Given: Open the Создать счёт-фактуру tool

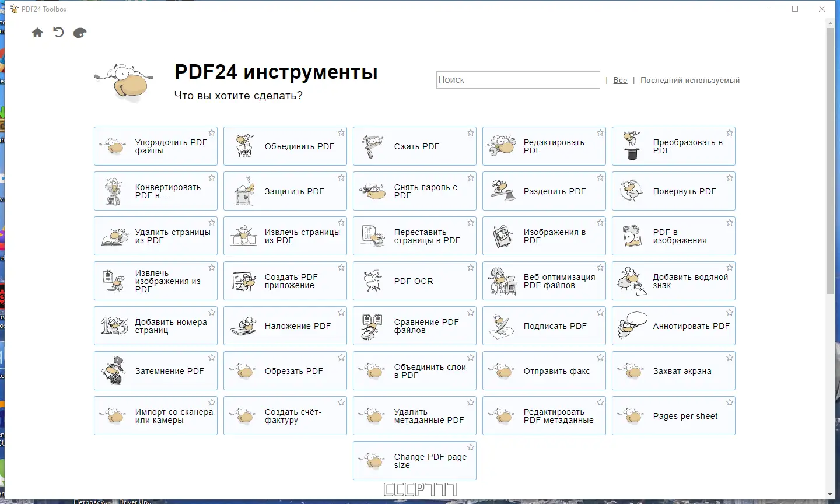Looking at the screenshot, I should pyautogui.click(x=285, y=415).
